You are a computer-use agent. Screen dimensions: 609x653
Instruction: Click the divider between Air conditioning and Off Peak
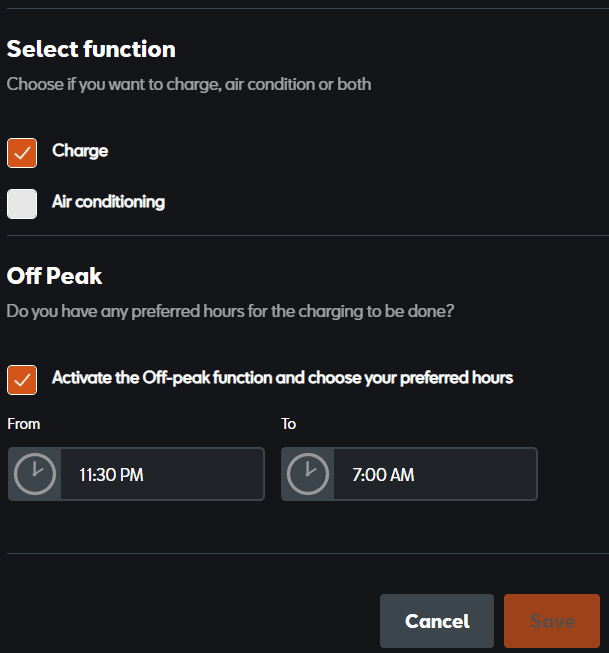pyautogui.click(x=304, y=236)
